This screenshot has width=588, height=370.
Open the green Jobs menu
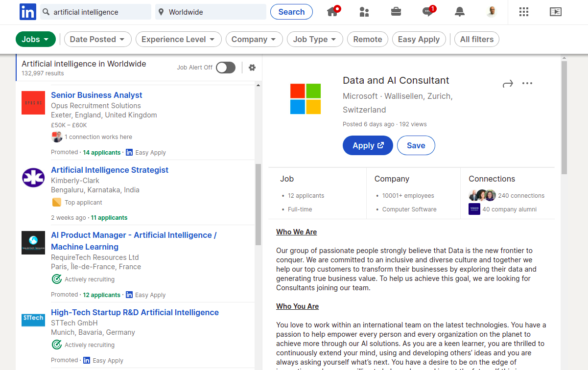pyautogui.click(x=35, y=39)
